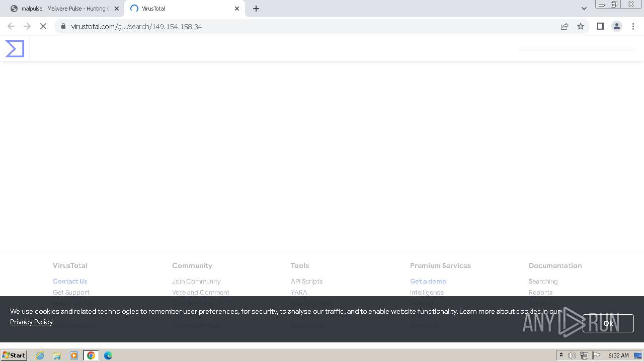Open the Windows Start menu

coord(14,355)
